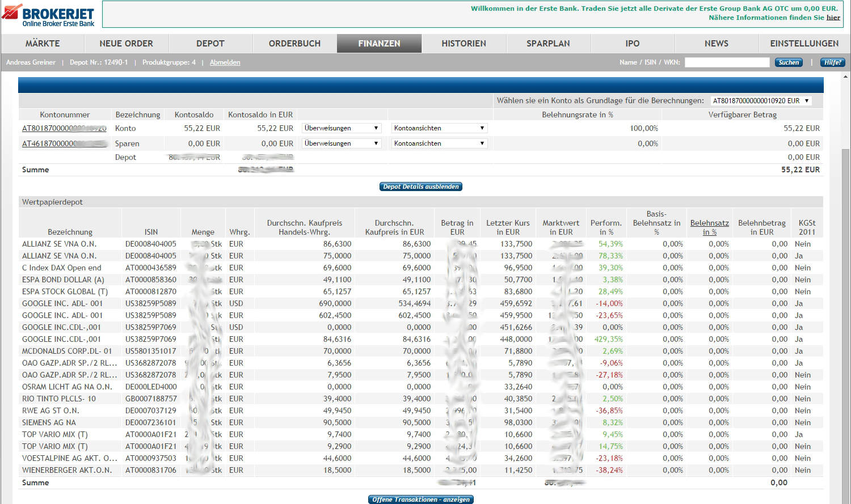Click the 'C Index DAX Open end' row name
The image size is (851, 504).
click(62, 268)
